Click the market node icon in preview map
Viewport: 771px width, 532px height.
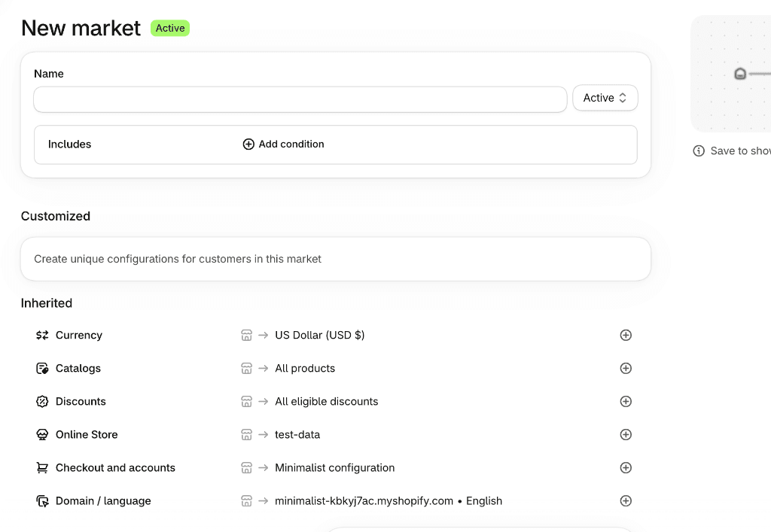pyautogui.click(x=740, y=74)
